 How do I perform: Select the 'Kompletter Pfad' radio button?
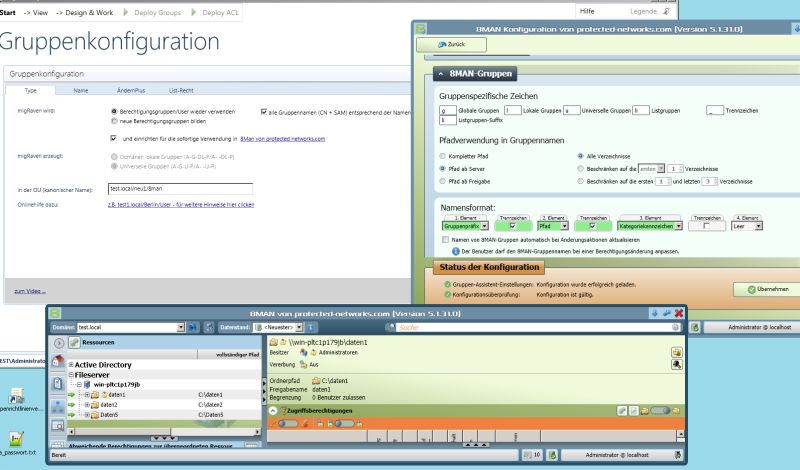click(442, 156)
